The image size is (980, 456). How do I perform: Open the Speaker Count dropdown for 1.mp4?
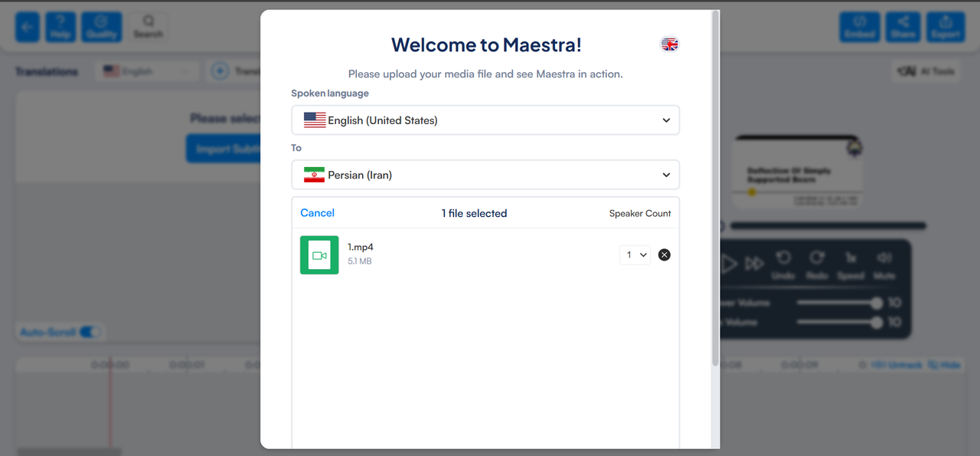[635, 255]
